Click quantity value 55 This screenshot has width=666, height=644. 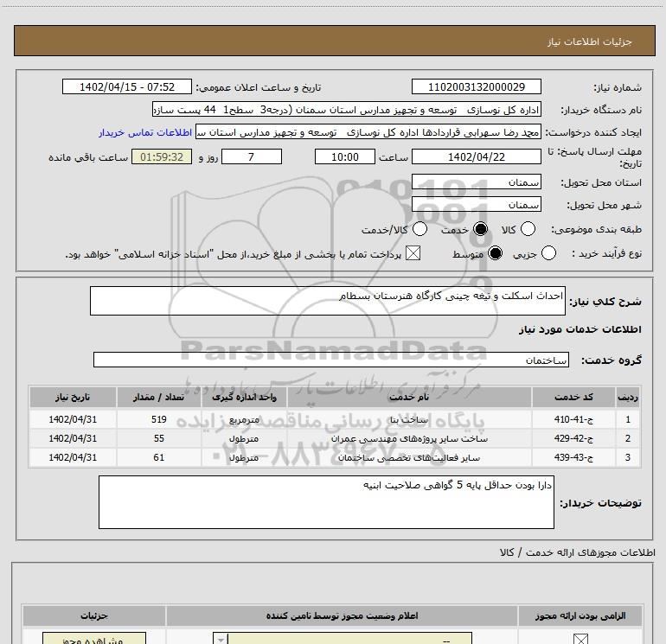pos(159,438)
